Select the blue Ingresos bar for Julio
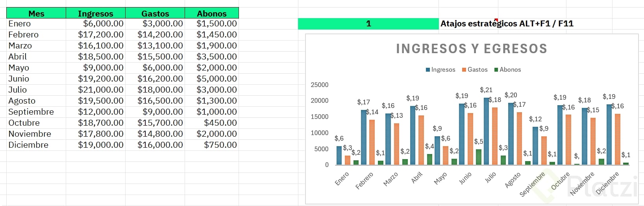This screenshot has width=644, height=206. tap(487, 131)
